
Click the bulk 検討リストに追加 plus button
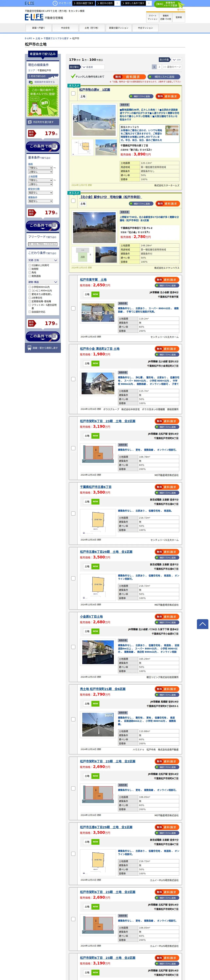click(164, 77)
